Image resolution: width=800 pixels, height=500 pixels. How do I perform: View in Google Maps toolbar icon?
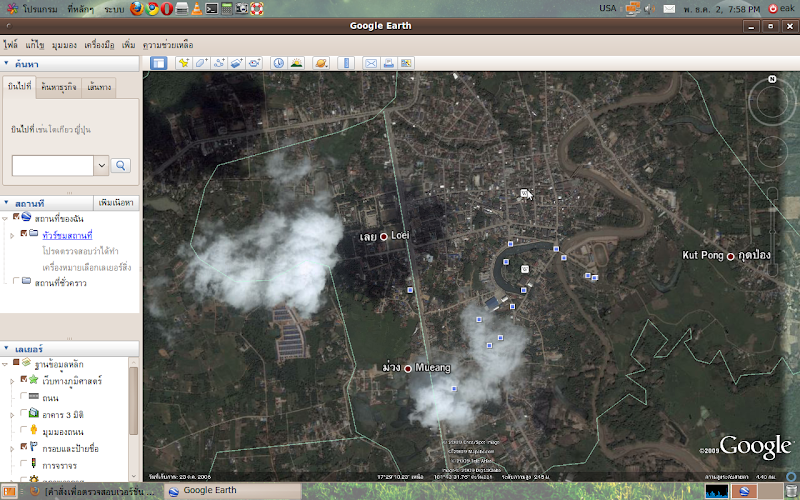click(x=406, y=63)
